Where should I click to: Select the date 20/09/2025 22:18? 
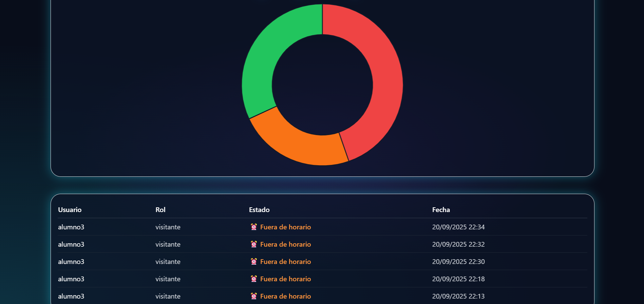pyautogui.click(x=458, y=279)
